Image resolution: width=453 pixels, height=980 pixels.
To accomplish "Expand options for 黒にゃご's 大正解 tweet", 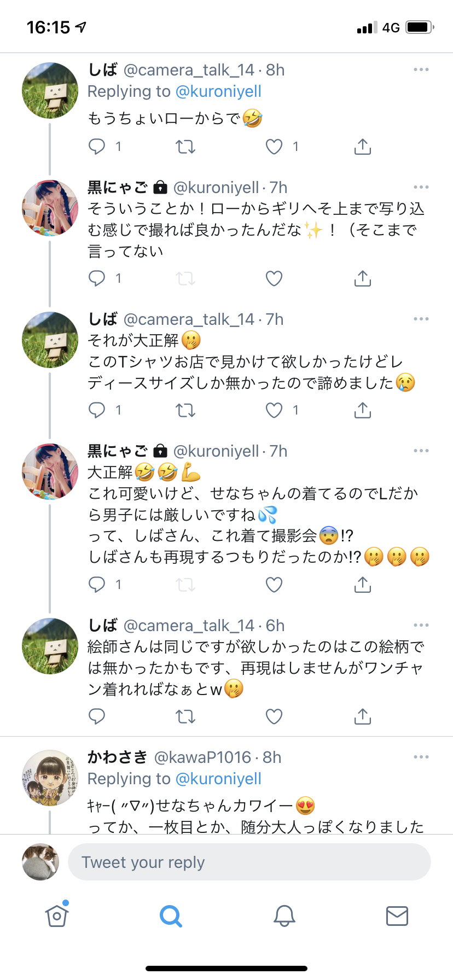I will click(x=421, y=451).
